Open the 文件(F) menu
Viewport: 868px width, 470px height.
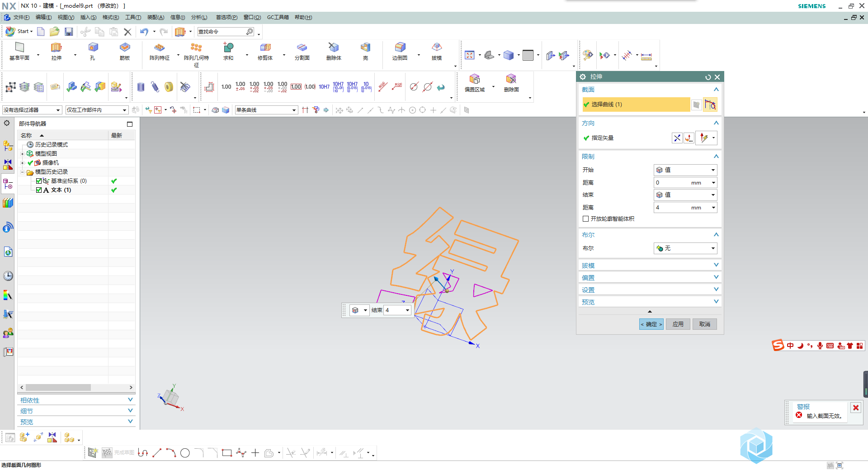(x=21, y=17)
